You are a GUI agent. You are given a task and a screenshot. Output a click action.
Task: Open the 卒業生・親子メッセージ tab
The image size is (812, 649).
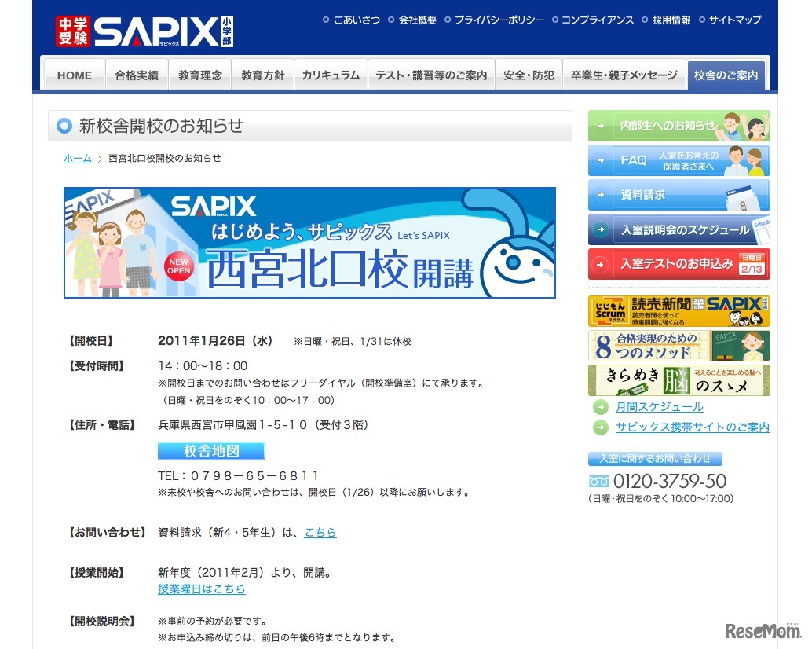[624, 75]
